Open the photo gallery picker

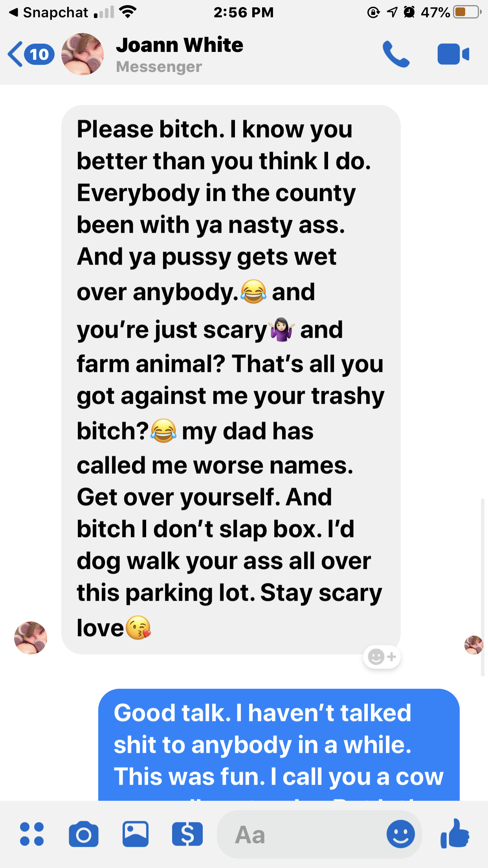pyautogui.click(x=136, y=834)
